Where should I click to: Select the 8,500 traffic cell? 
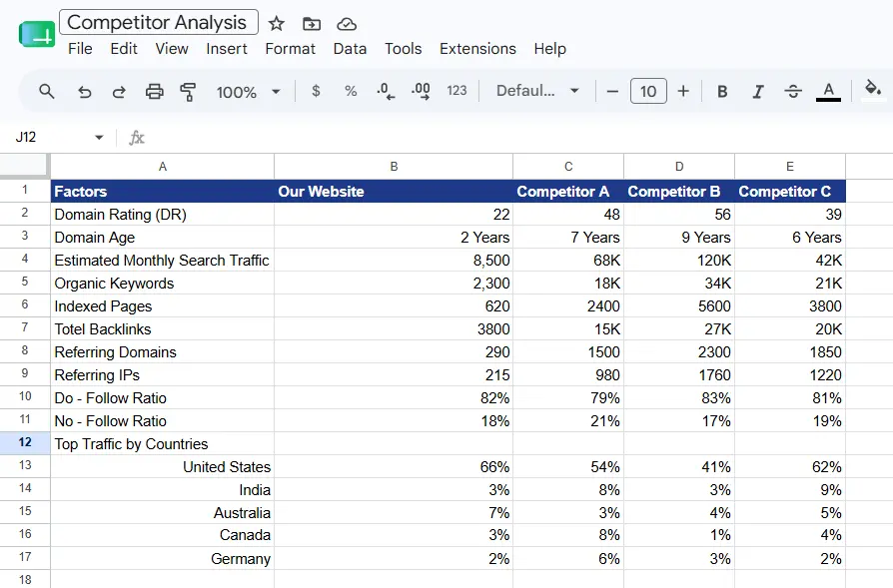pos(394,261)
